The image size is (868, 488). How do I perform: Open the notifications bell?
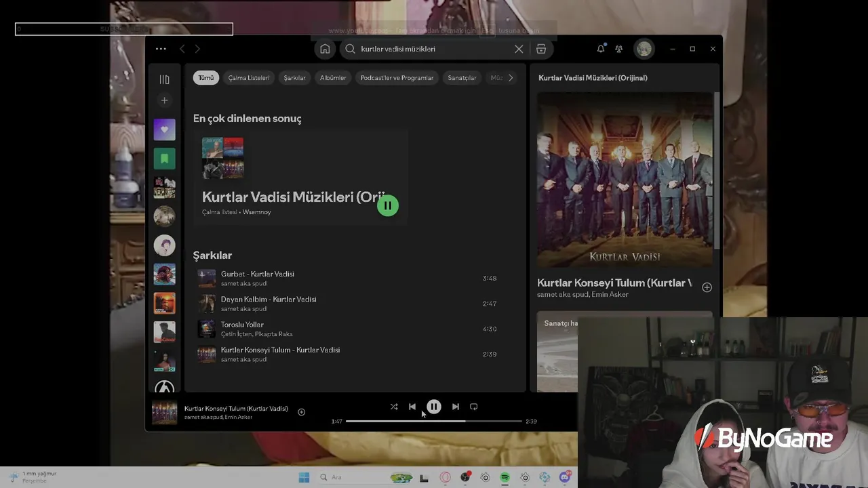600,49
